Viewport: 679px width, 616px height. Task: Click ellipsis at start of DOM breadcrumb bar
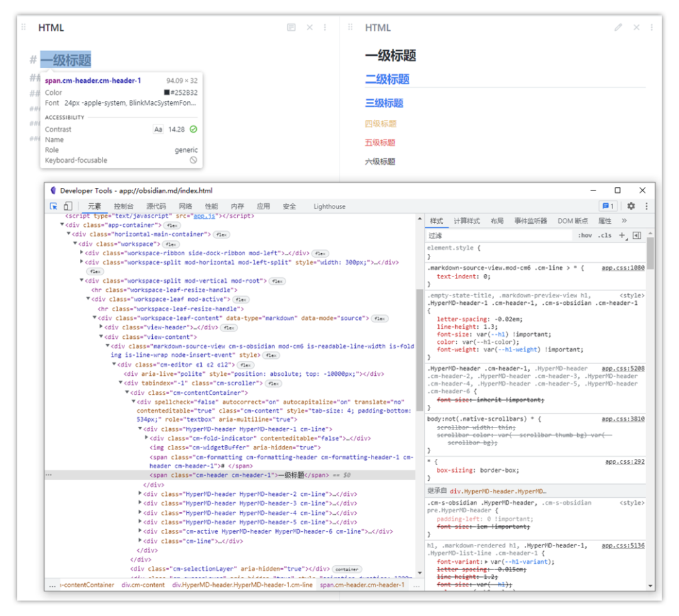pyautogui.click(x=52, y=585)
